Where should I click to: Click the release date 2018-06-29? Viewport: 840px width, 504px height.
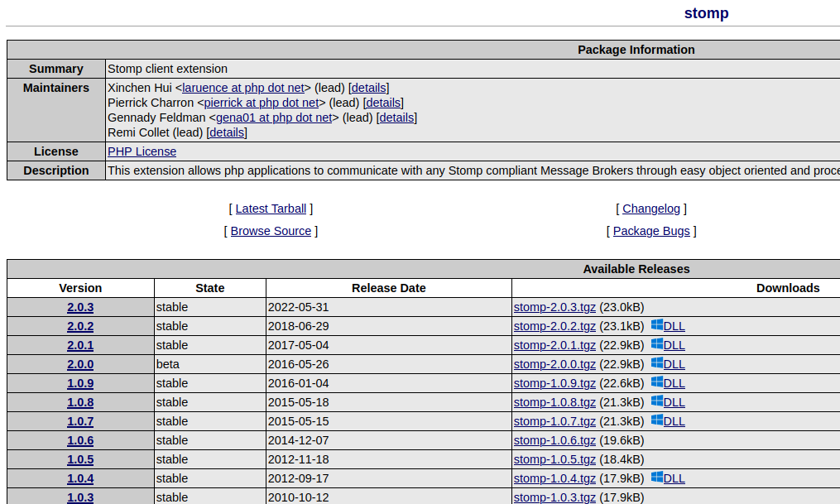[x=299, y=326]
